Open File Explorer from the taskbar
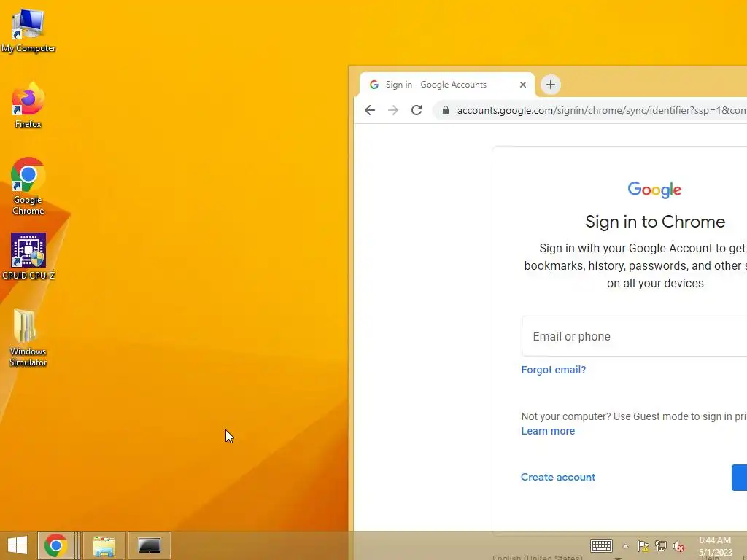Image resolution: width=747 pixels, height=560 pixels. 104,545
